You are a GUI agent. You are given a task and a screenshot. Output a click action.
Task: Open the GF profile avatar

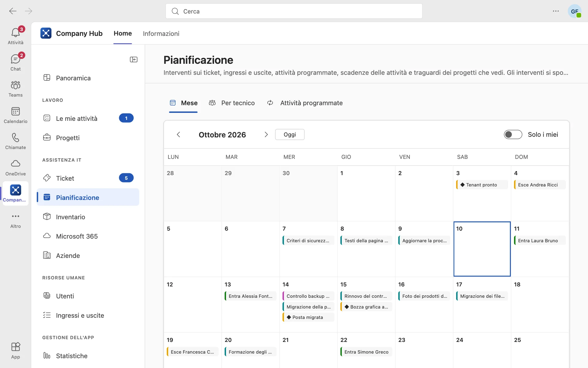[575, 11]
